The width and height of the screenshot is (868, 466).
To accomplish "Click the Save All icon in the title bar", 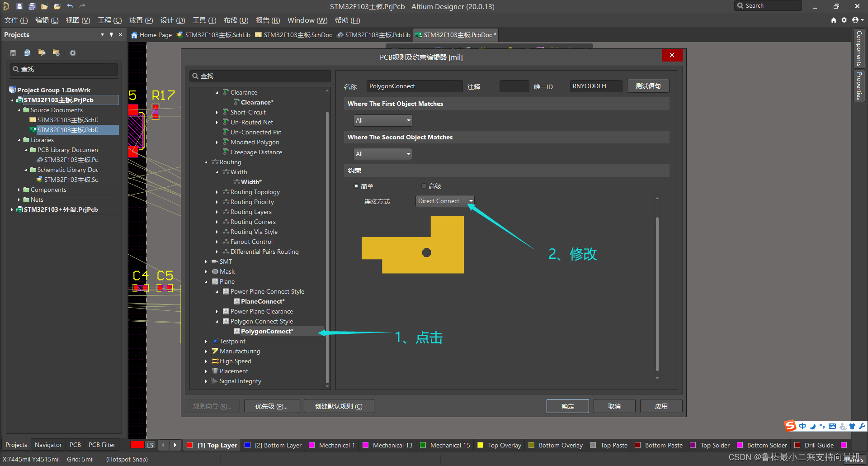I will click(x=32, y=6).
